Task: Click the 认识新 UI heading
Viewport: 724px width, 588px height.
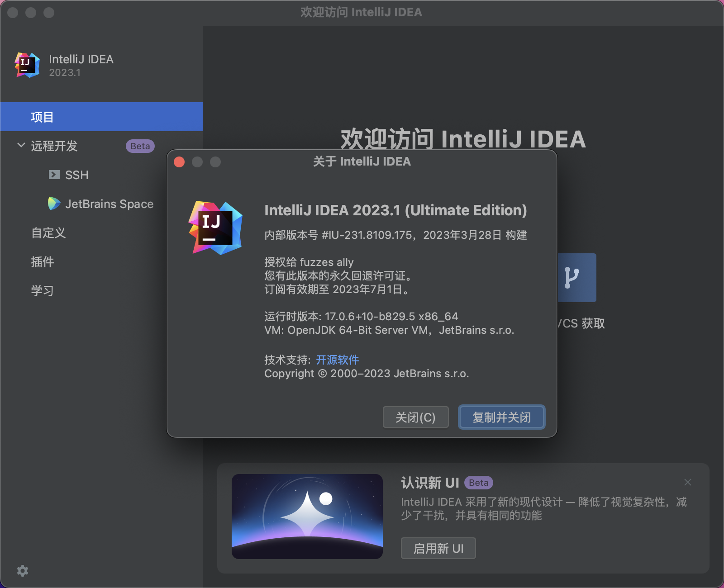Action: pos(430,483)
